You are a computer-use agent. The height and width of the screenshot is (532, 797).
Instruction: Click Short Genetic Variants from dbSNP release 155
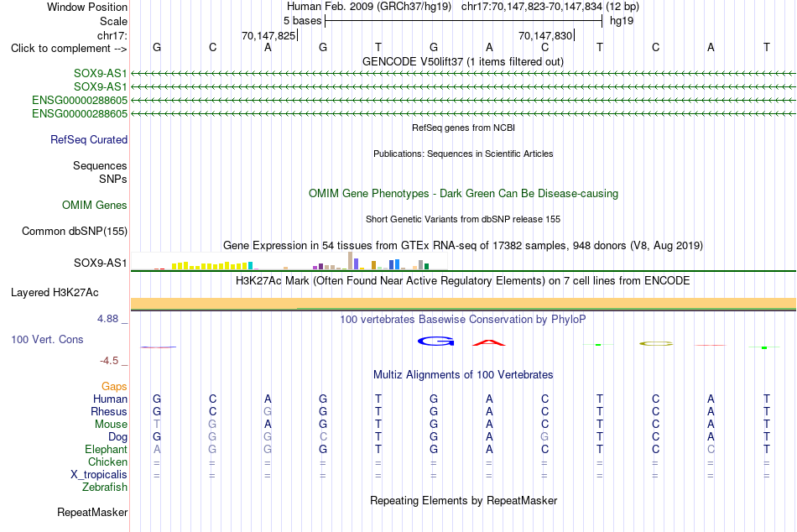click(x=463, y=219)
